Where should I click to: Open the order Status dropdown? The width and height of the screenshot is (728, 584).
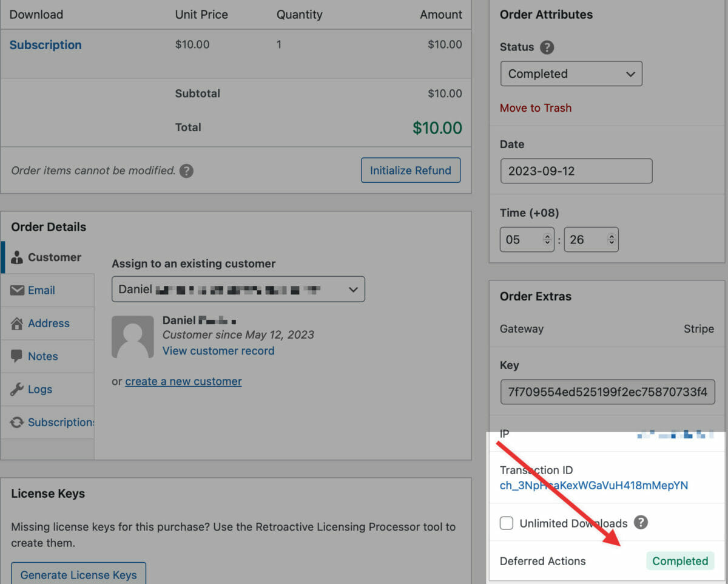(x=571, y=74)
